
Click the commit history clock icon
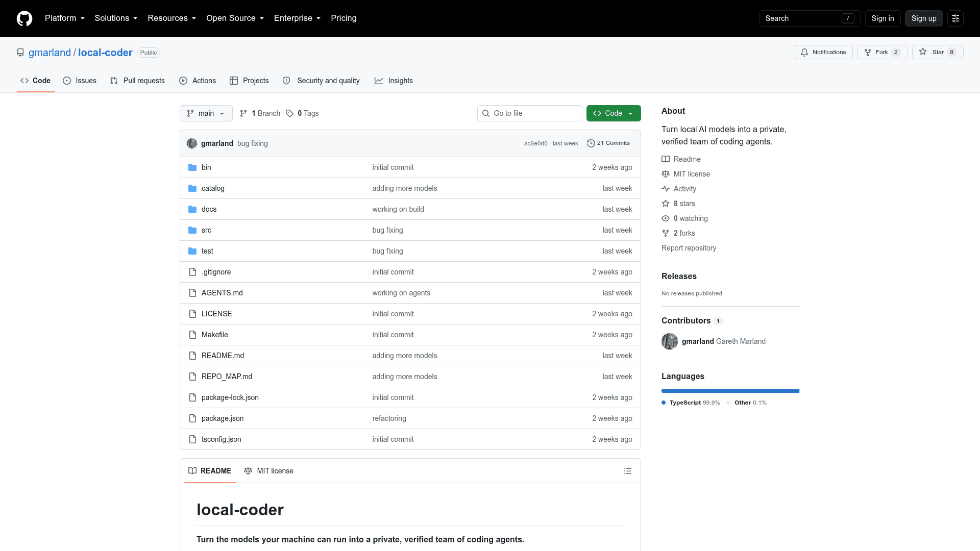591,143
